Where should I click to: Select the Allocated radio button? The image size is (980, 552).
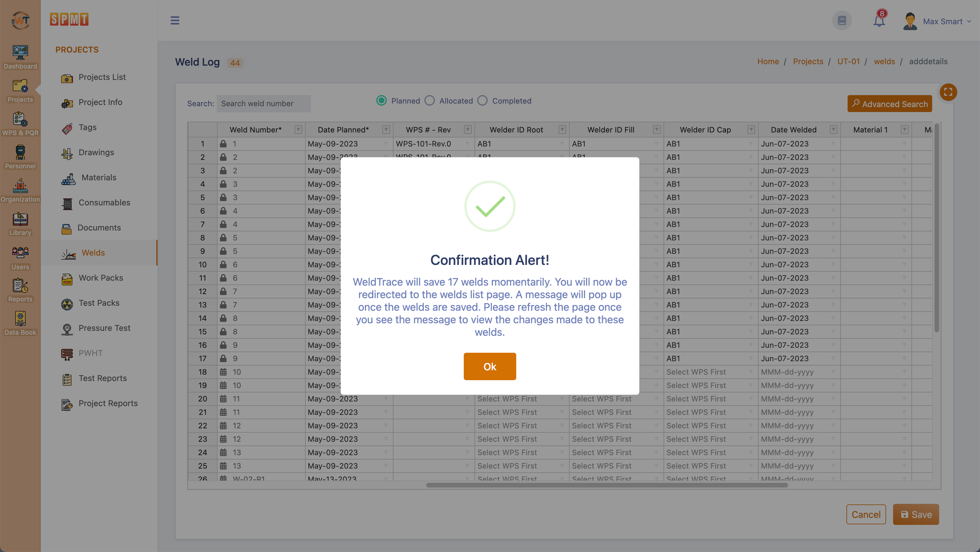pos(430,100)
